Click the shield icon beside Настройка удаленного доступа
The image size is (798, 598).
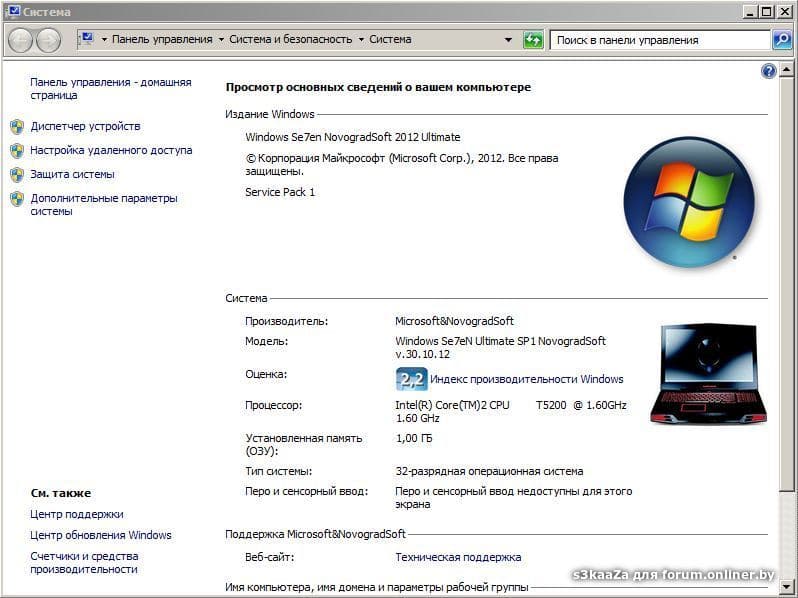pyautogui.click(x=17, y=151)
